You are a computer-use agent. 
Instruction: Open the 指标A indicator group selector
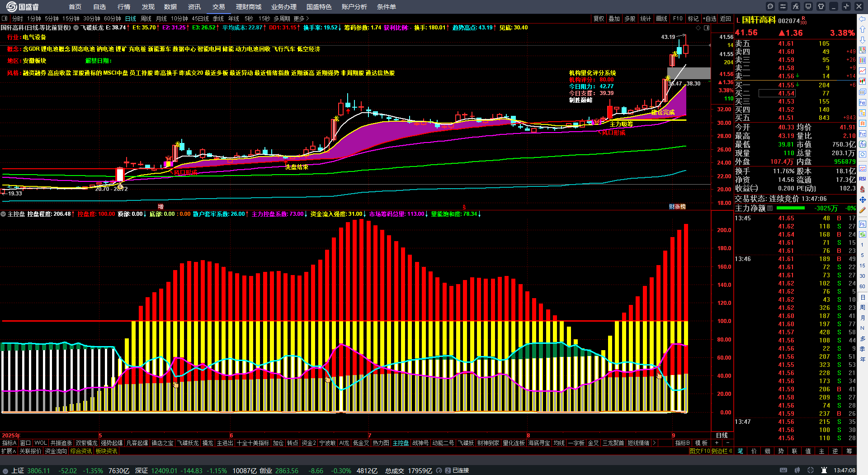click(9, 443)
